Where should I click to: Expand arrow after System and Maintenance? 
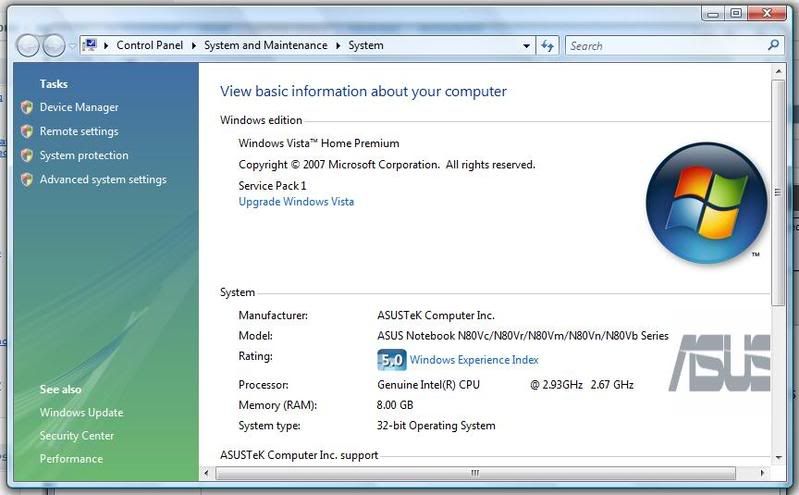pos(338,45)
